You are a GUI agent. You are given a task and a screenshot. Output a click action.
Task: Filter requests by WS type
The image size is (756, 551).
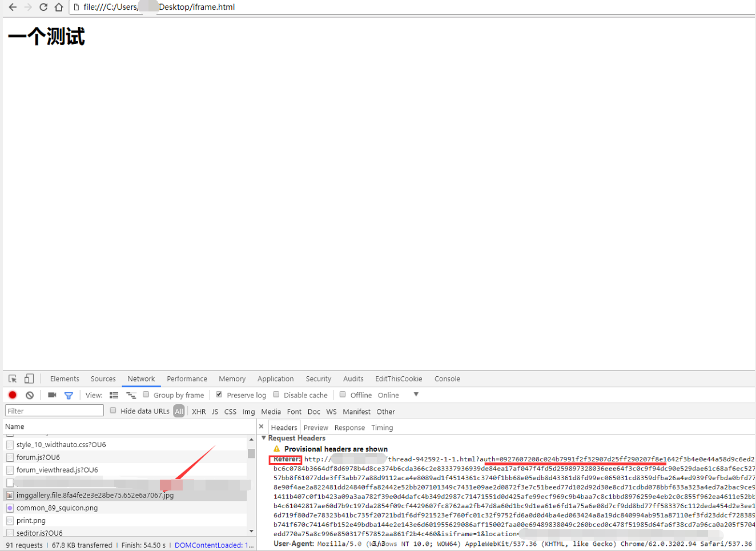(331, 412)
